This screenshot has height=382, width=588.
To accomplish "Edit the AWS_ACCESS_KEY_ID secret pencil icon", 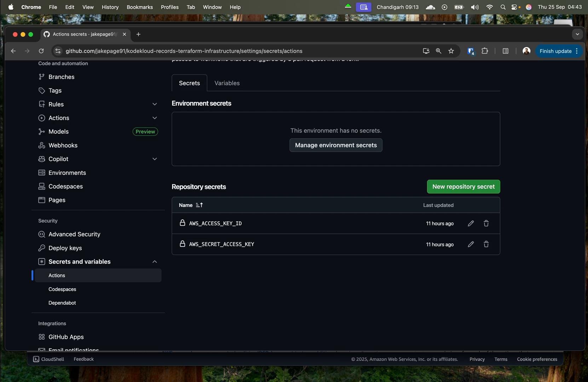I will point(471,224).
